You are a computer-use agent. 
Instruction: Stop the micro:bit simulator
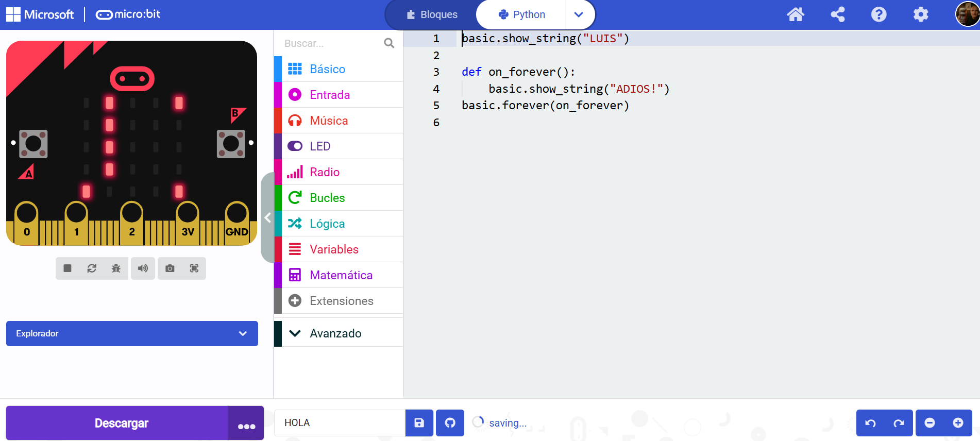[67, 268]
